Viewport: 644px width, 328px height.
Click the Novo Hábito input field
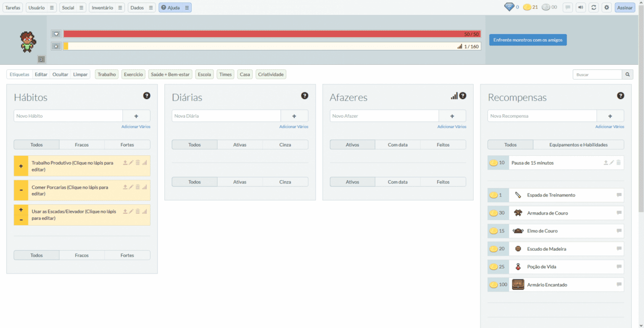(68, 116)
